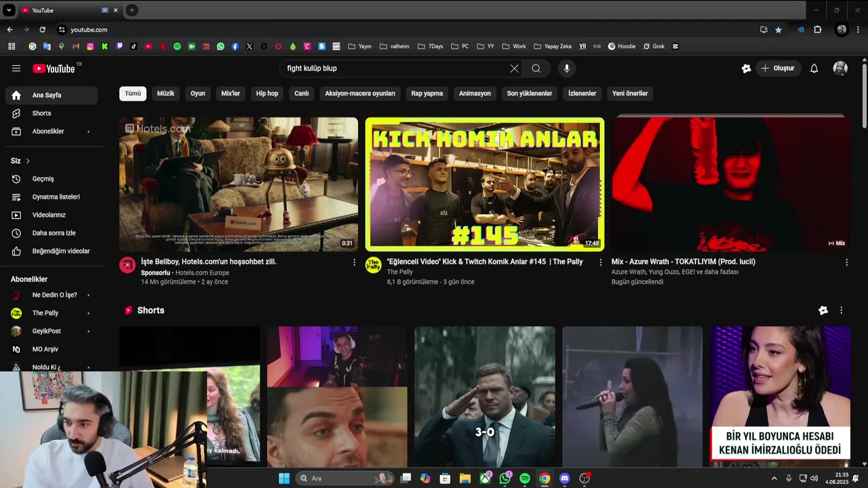Open Daha sonra izle
The image size is (868, 488).
[52, 233]
